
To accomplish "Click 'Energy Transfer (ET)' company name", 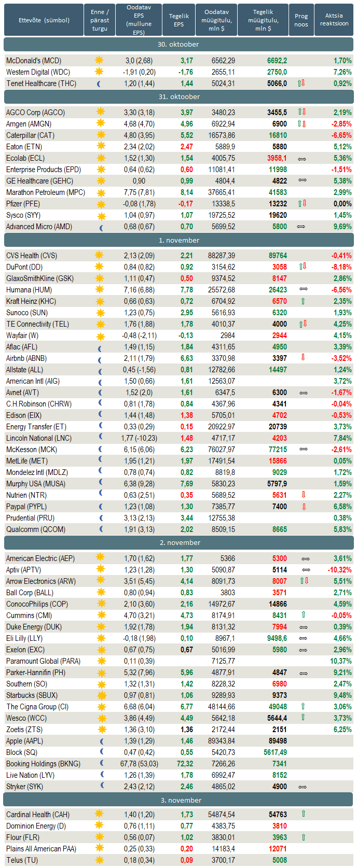I will 36,427.
